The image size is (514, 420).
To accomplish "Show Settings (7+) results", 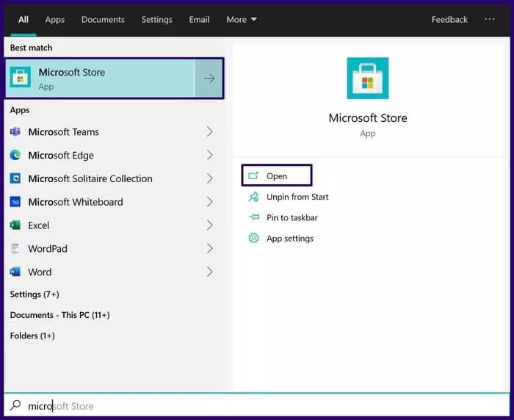I will pos(35,294).
